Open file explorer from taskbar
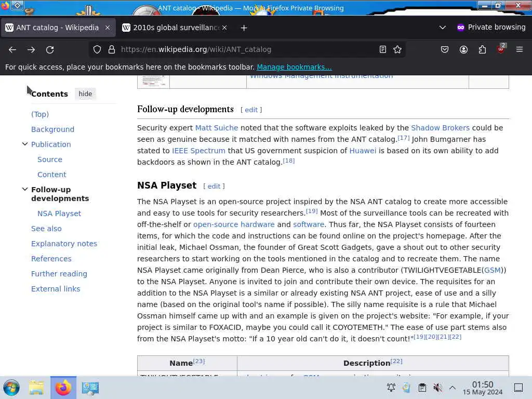The height and width of the screenshot is (399, 532). tap(36, 388)
